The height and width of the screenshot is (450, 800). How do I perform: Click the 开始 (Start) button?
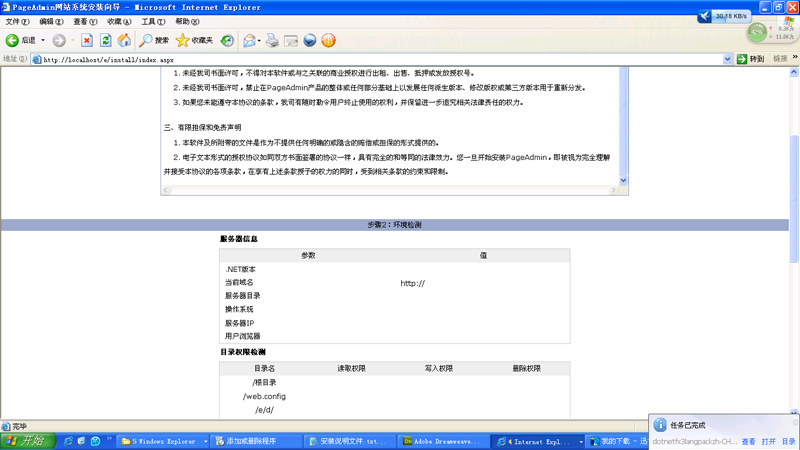point(25,441)
